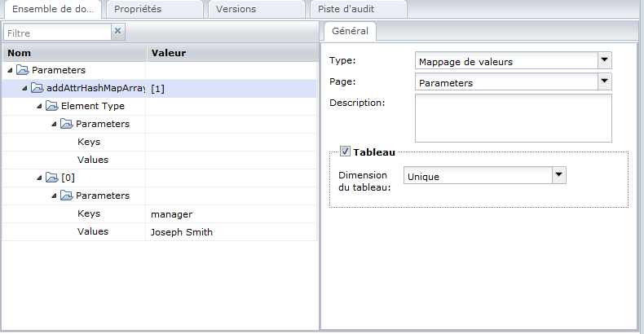
Task: Click the Mappage de valeurs type field
Action: coord(506,62)
